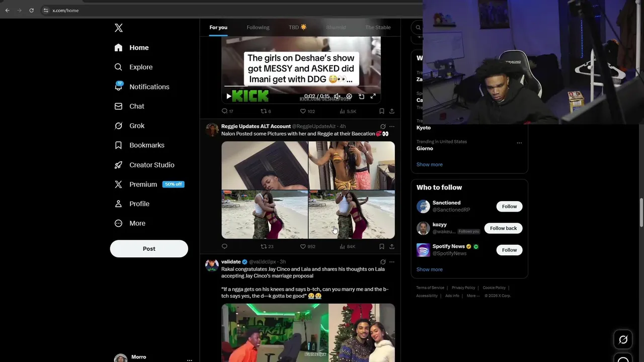
Task: Enter fullscreen on the video
Action: pyautogui.click(x=373, y=96)
